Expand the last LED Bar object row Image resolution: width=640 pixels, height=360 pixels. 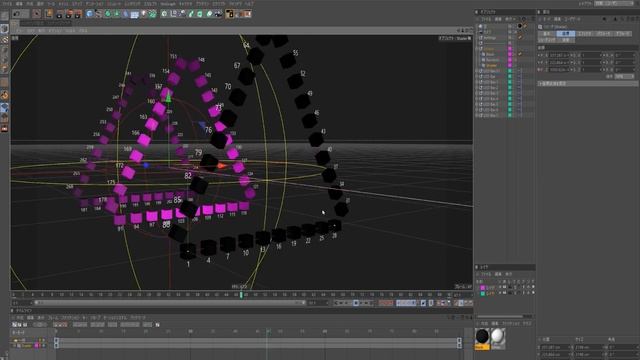pyautogui.click(x=477, y=116)
